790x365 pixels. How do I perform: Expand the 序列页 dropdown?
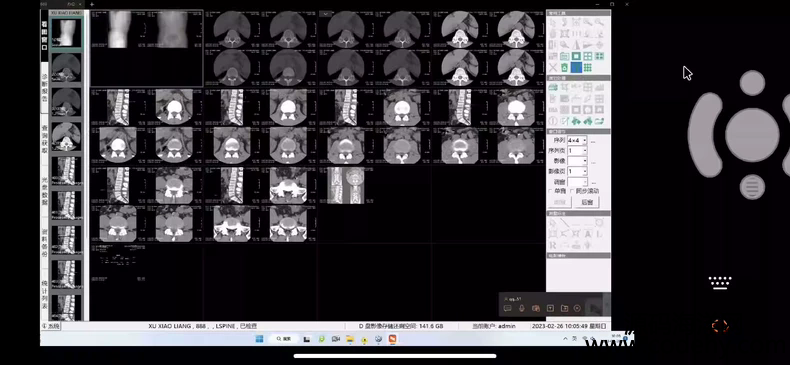(x=577, y=151)
